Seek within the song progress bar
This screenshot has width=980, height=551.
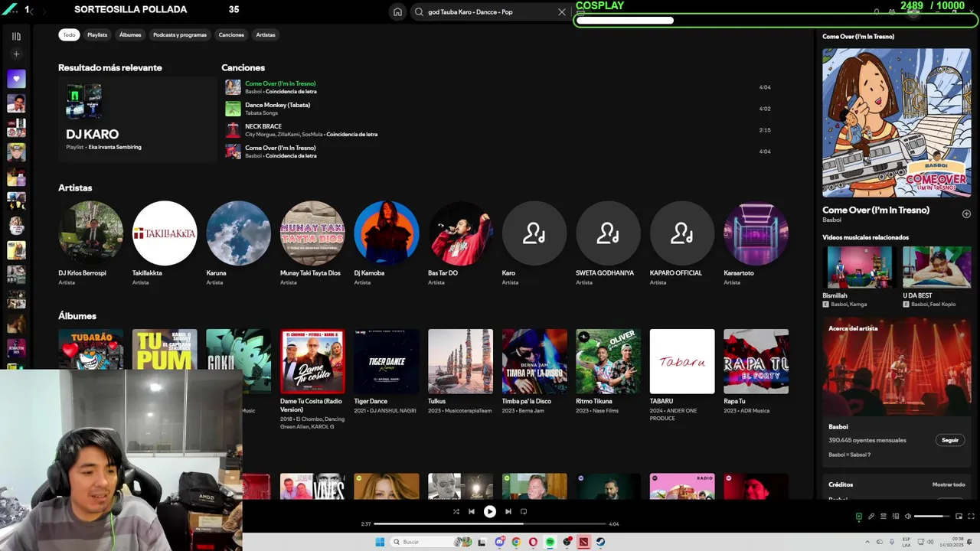490,524
